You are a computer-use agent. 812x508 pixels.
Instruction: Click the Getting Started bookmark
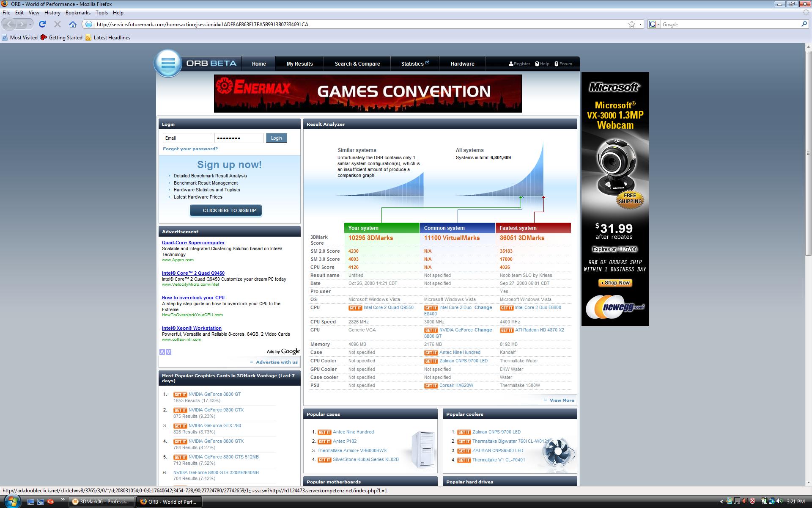pyautogui.click(x=61, y=38)
